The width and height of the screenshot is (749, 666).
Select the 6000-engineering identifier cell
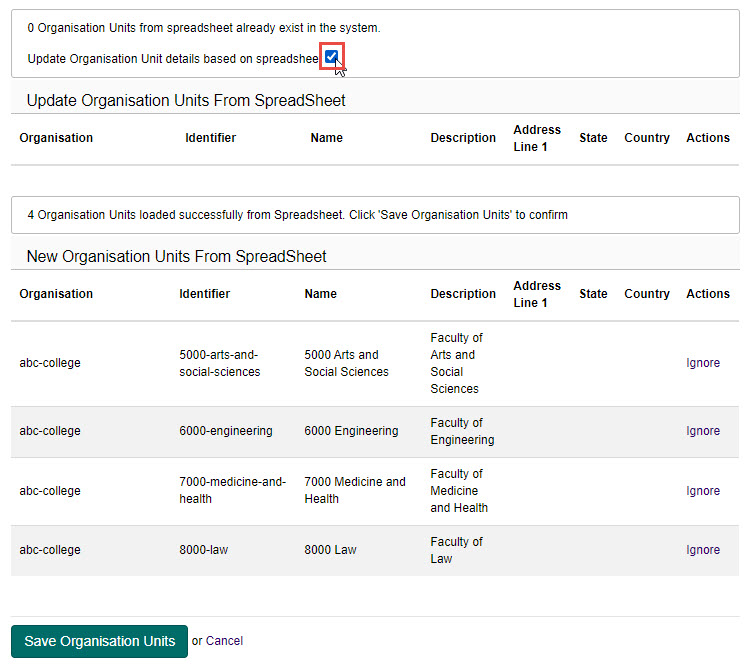(x=225, y=431)
